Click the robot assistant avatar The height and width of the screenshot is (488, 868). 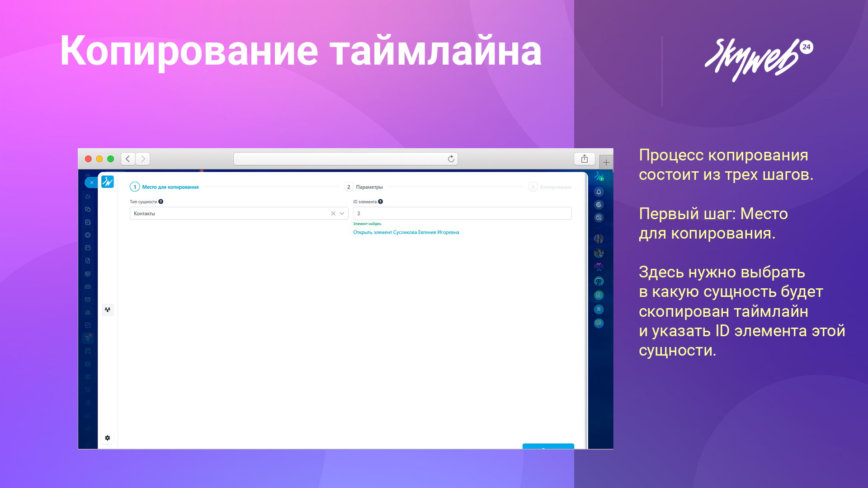[x=599, y=282]
